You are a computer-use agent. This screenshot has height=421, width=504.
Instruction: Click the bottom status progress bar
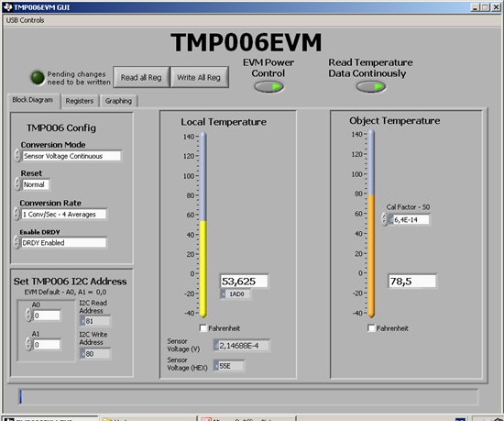(248, 396)
